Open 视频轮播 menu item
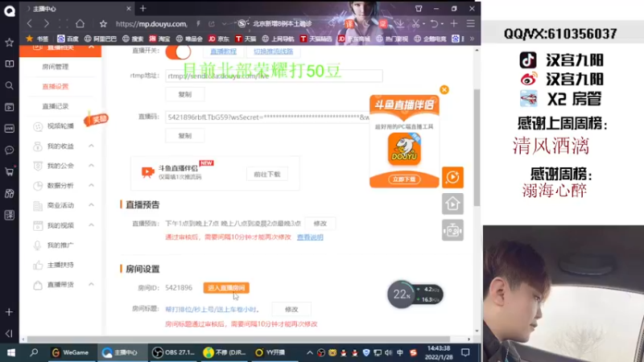This screenshot has width=644, height=362. pos(60,126)
